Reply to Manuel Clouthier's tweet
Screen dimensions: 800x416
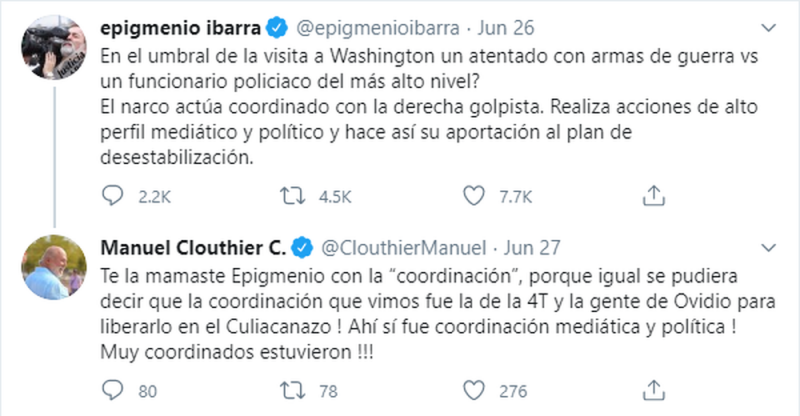[x=114, y=391]
